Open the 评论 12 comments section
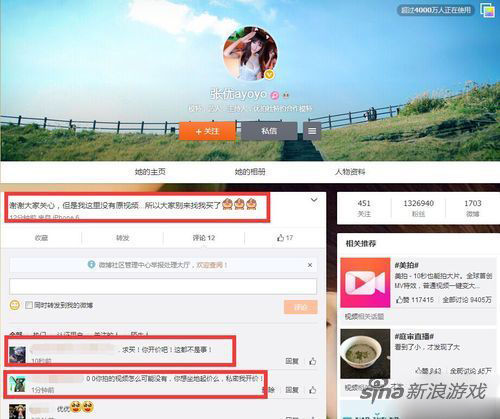The width and height of the screenshot is (500, 419). [x=204, y=238]
